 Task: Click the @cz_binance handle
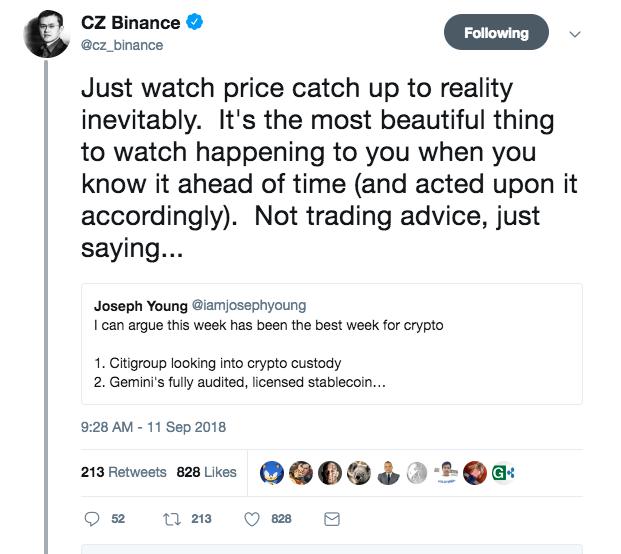coord(122,45)
